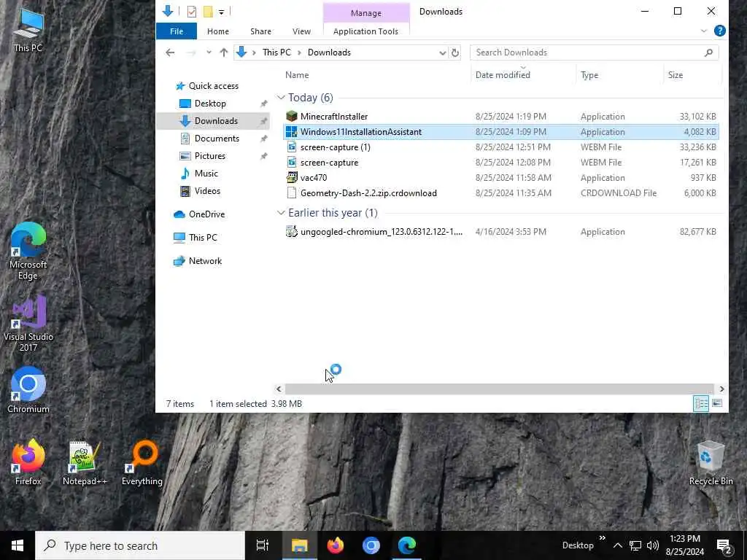This screenshot has width=747, height=560.
Task: Open Task View on the taskbar
Action: (x=263, y=545)
